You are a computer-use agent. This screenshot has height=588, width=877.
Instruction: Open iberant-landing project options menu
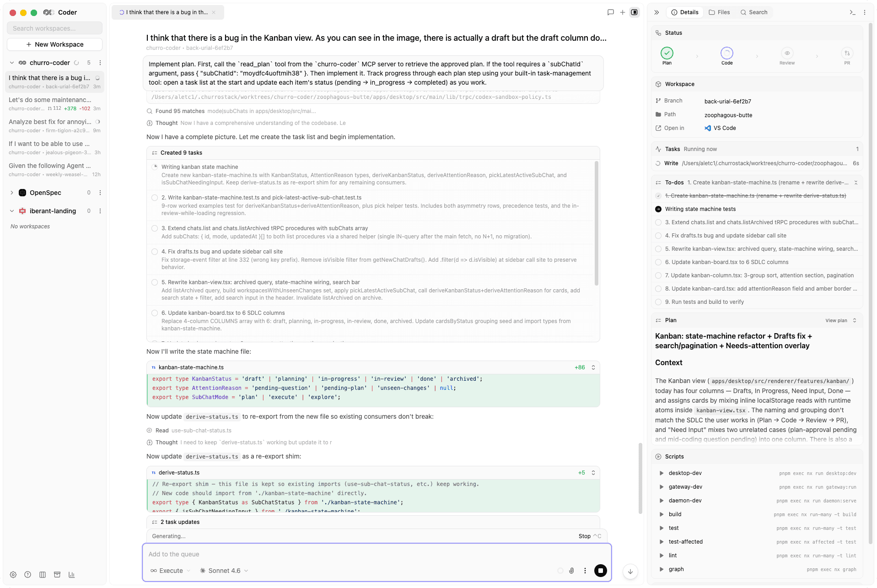click(x=100, y=211)
